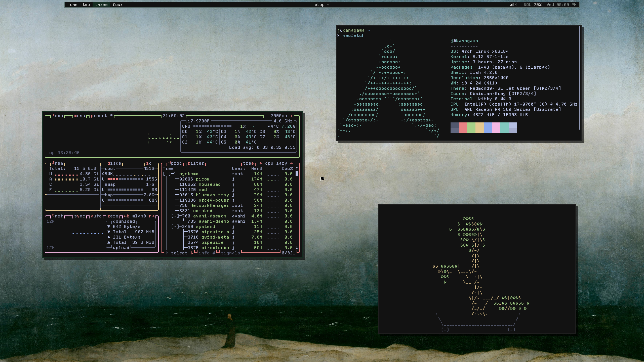
Task: Toggle auto scaling in the net box
Action: tap(96, 216)
